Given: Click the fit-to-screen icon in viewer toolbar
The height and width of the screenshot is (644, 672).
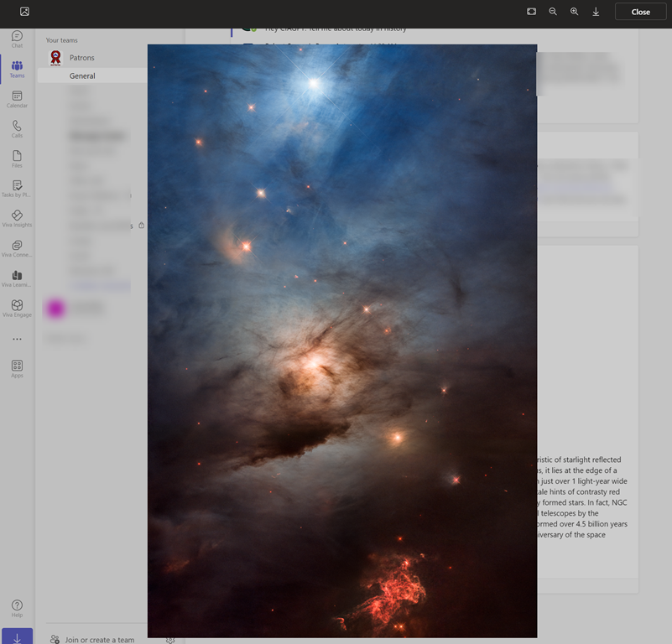Looking at the screenshot, I should click(x=532, y=12).
